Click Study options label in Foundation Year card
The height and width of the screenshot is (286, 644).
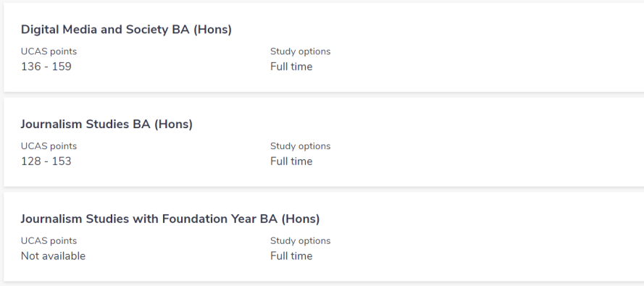(x=300, y=241)
